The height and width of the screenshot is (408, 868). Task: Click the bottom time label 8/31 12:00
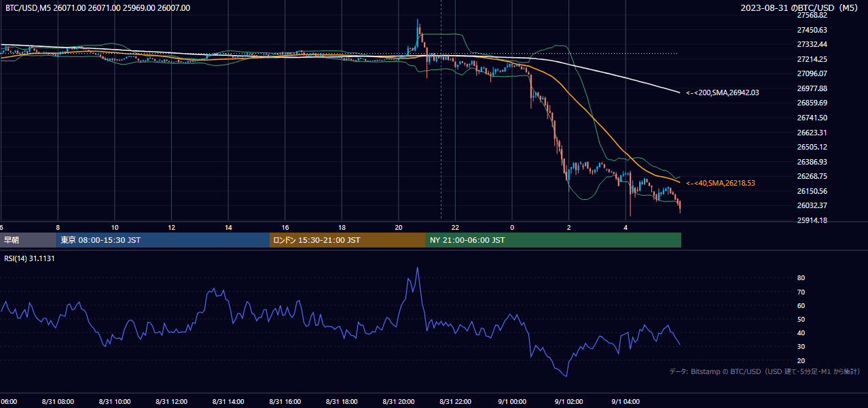[x=172, y=402]
